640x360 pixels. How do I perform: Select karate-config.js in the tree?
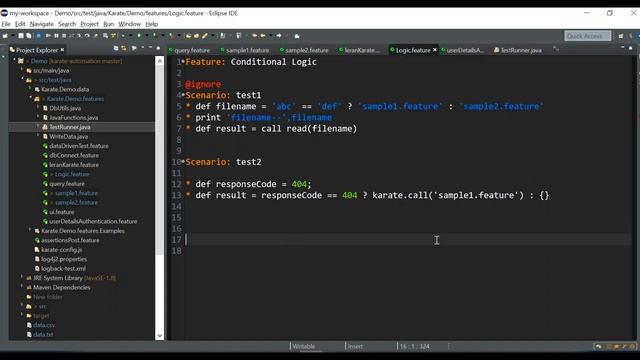tap(62, 249)
